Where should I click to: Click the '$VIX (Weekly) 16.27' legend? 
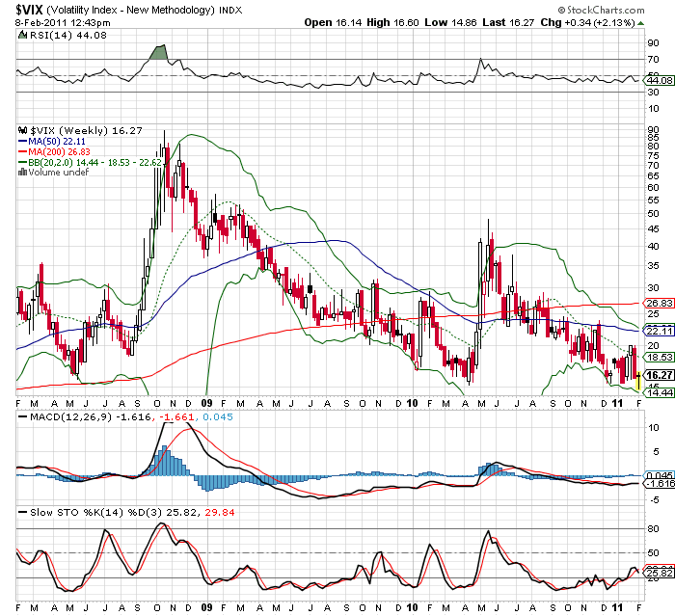86,130
